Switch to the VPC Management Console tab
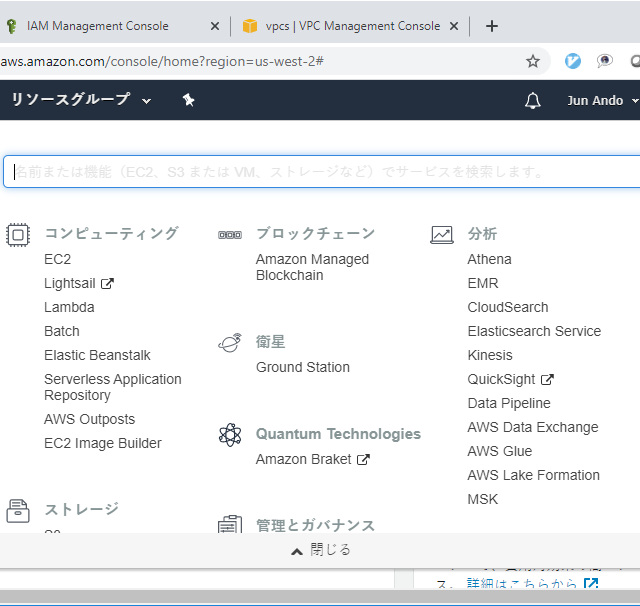This screenshot has height=606, width=640. [x=350, y=26]
